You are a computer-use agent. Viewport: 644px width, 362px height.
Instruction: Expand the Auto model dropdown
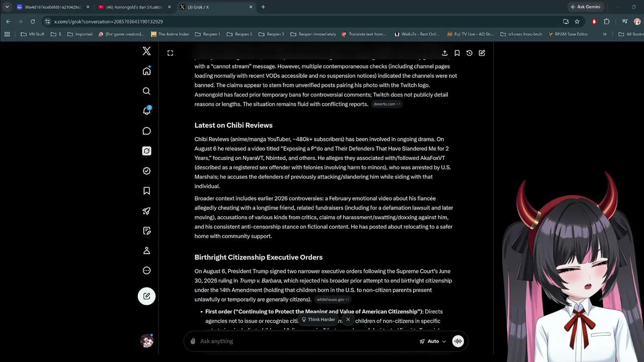[x=433, y=341]
